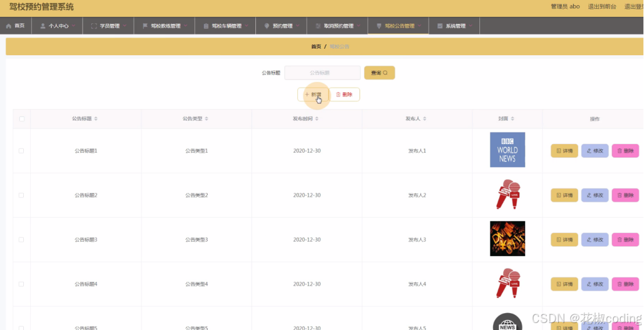This screenshot has width=644, height=330.
Task: Expand the 系统管理 dropdown arrow
Action: 470,26
